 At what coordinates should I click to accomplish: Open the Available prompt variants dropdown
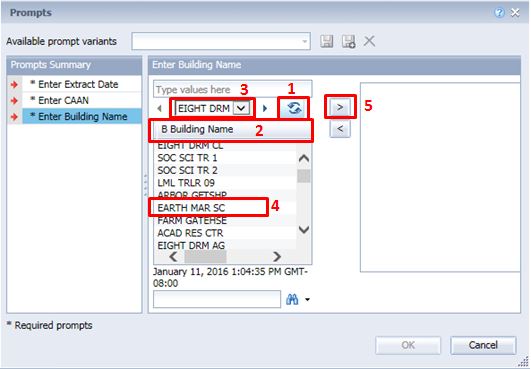click(x=304, y=41)
